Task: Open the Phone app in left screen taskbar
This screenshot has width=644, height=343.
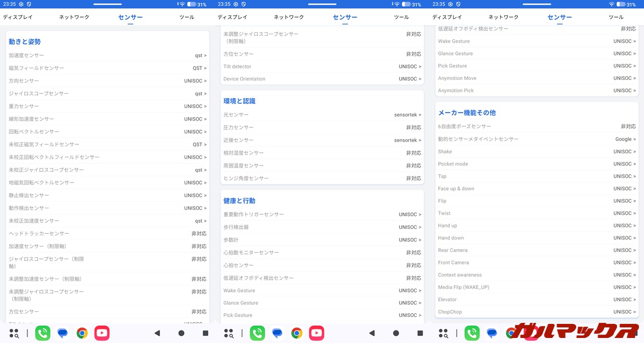Action: (43, 333)
